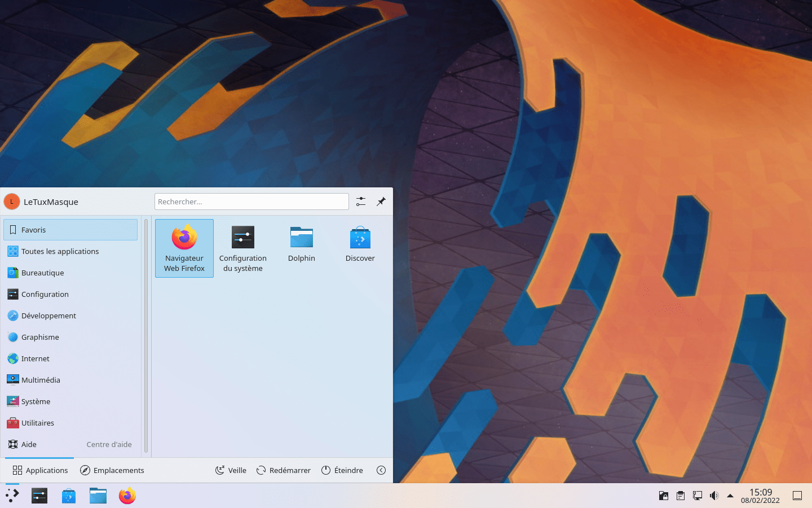This screenshot has width=812, height=508.
Task: Click the Rechercher search field
Action: coord(251,202)
